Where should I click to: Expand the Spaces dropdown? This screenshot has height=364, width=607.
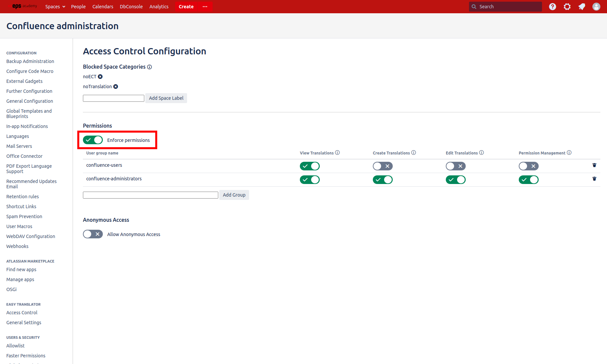pos(55,7)
